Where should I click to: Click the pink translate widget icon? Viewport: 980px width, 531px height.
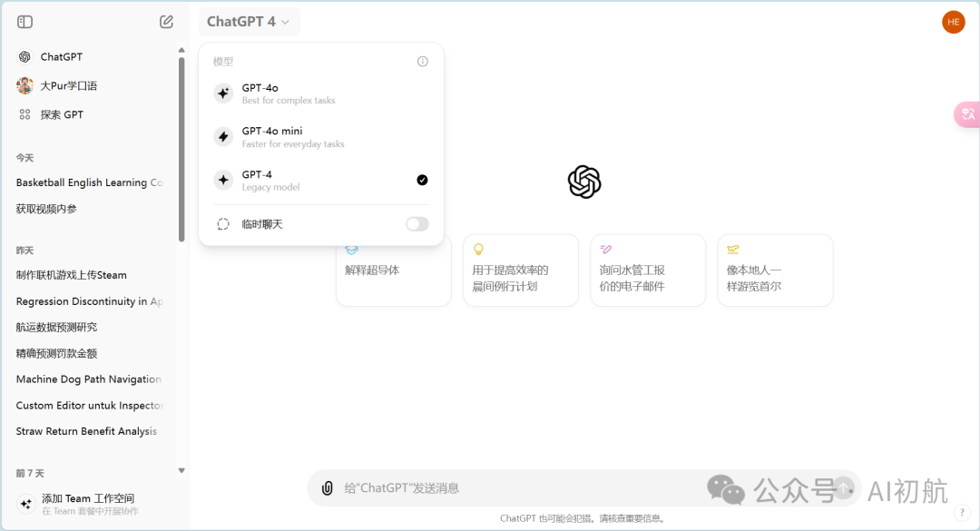[x=967, y=114]
